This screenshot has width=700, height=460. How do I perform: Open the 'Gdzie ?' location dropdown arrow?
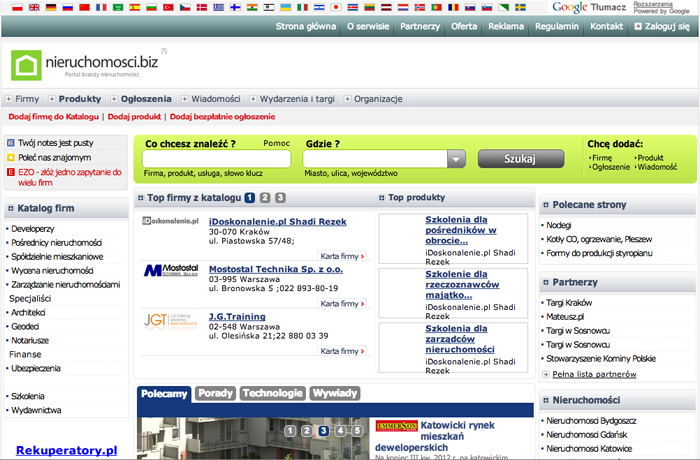click(x=456, y=159)
